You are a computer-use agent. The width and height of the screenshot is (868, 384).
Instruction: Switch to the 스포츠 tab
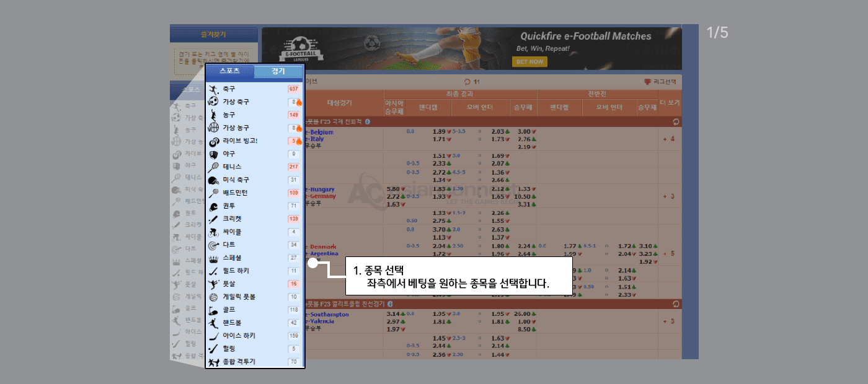[x=229, y=71]
